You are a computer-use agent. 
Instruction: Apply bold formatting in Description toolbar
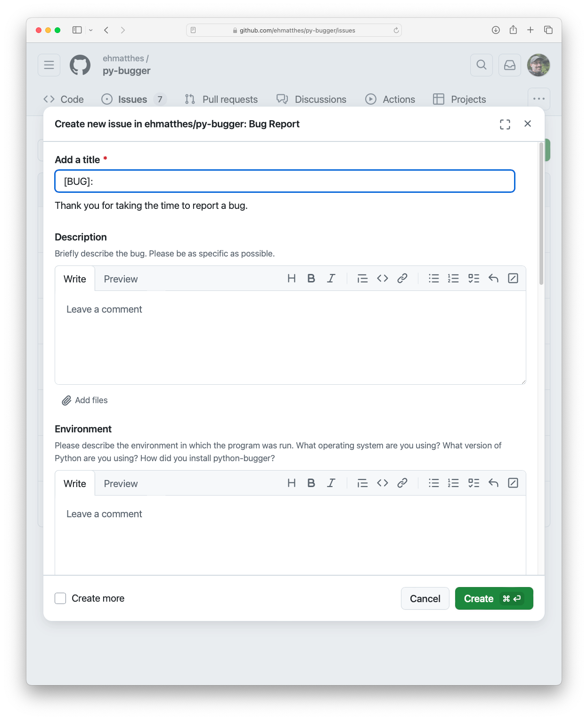[311, 278]
